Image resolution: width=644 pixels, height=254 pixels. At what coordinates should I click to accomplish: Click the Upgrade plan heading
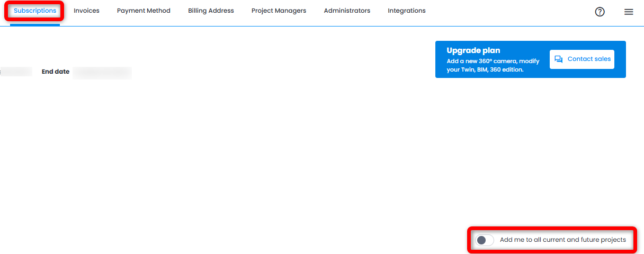[473, 51]
